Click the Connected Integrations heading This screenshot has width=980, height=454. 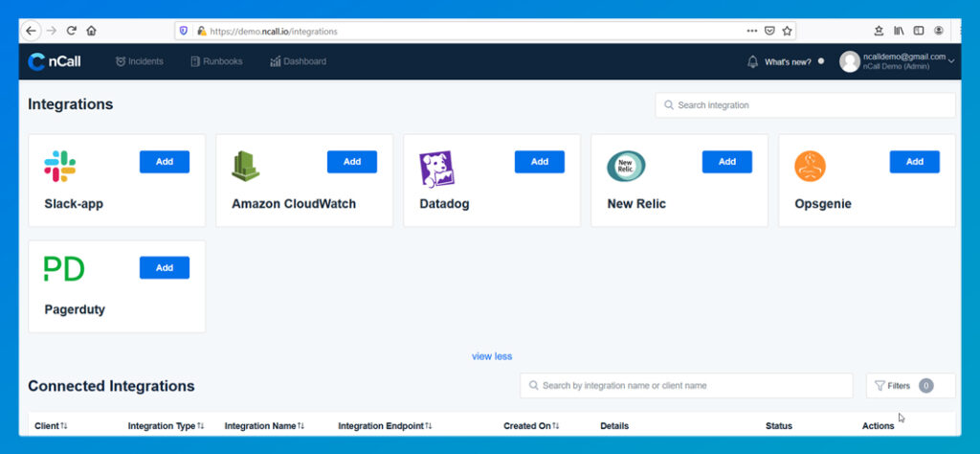pyautogui.click(x=111, y=386)
